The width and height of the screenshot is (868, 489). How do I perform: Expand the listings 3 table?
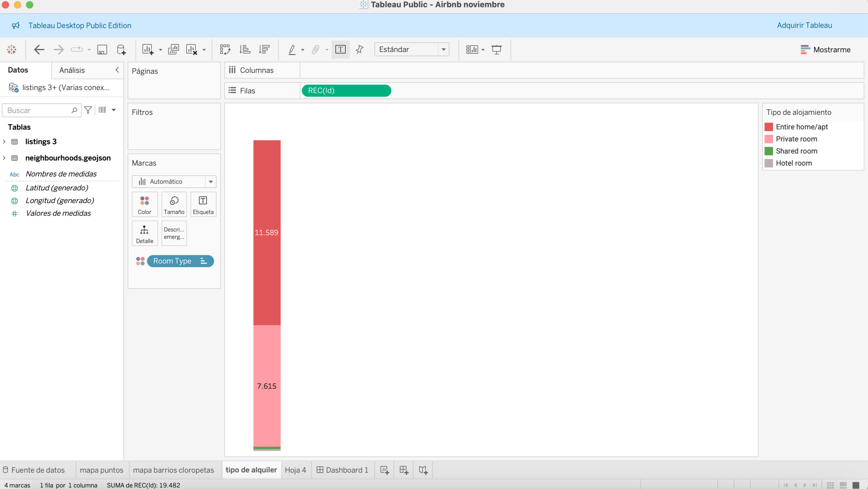[4, 142]
